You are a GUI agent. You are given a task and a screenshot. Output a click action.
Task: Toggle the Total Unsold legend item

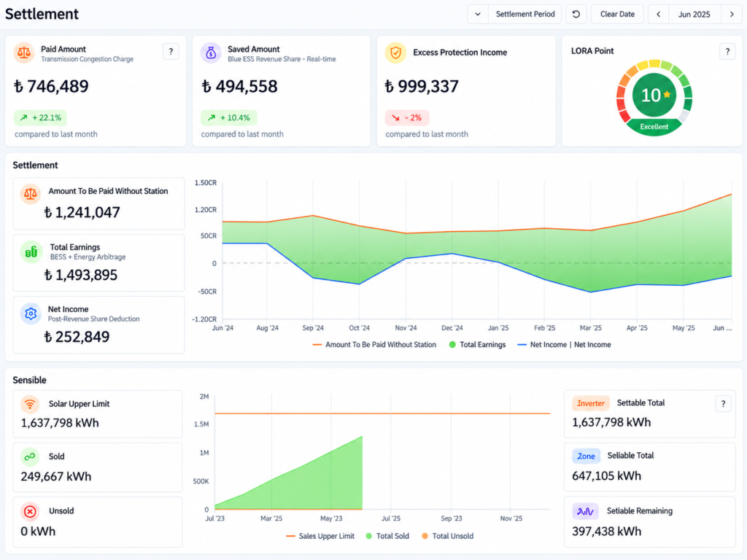(447, 536)
